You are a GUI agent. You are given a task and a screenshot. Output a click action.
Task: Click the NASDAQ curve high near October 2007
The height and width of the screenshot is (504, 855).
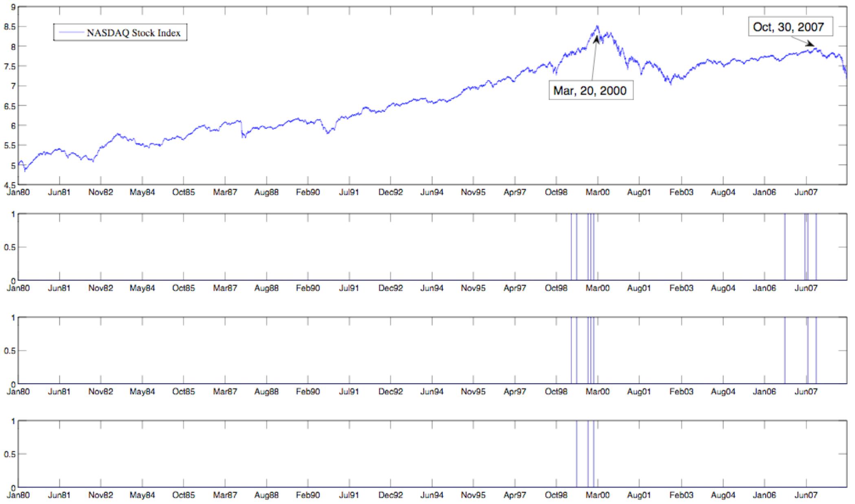pyautogui.click(x=815, y=48)
